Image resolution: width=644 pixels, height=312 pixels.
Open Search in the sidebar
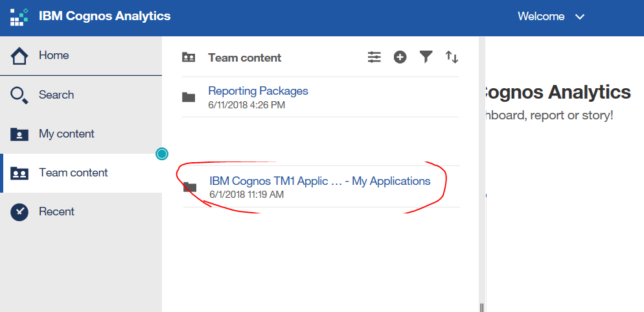pos(81,95)
